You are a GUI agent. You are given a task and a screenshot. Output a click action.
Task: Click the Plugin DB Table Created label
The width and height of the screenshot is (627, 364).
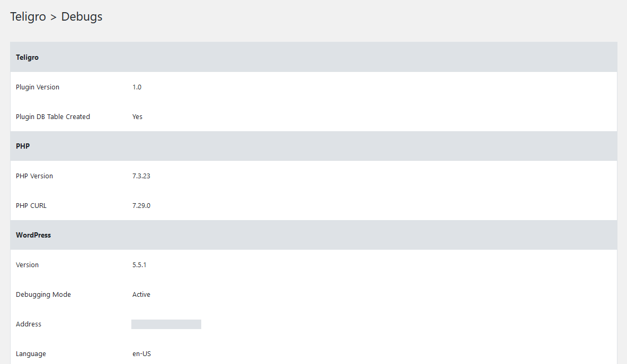(x=53, y=117)
